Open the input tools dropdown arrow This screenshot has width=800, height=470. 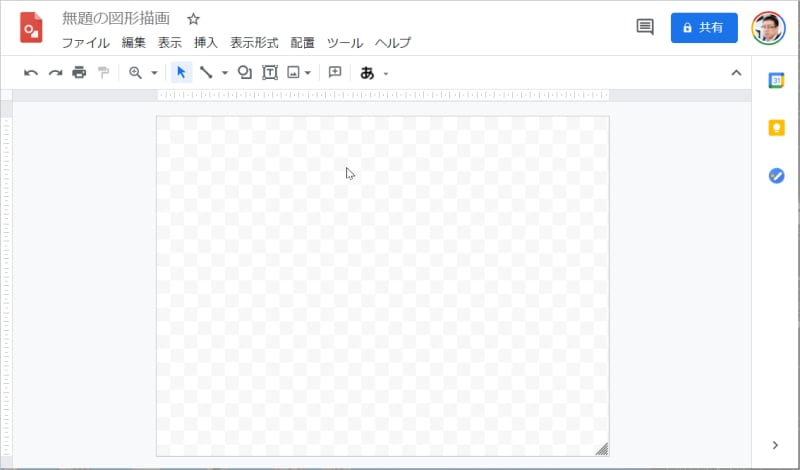point(386,74)
